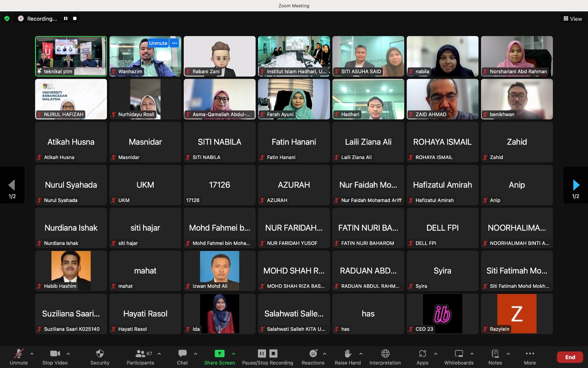Open the Participants panel
Image resolution: width=588 pixels, height=368 pixels.
140,354
